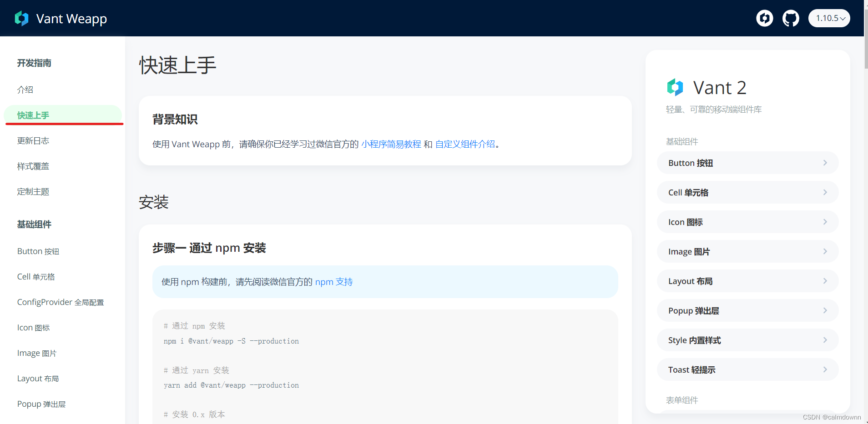Click the chevron on Cell 单元格 row

tap(825, 192)
